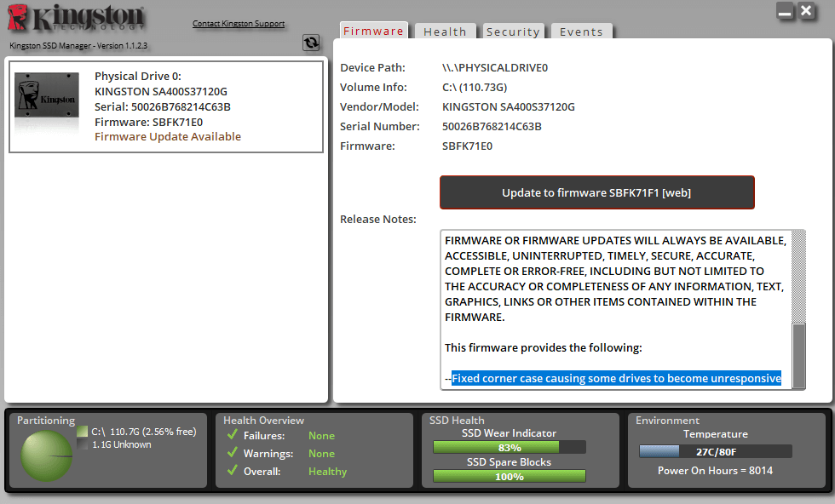Click the Kingston Technology logo

tap(77, 18)
